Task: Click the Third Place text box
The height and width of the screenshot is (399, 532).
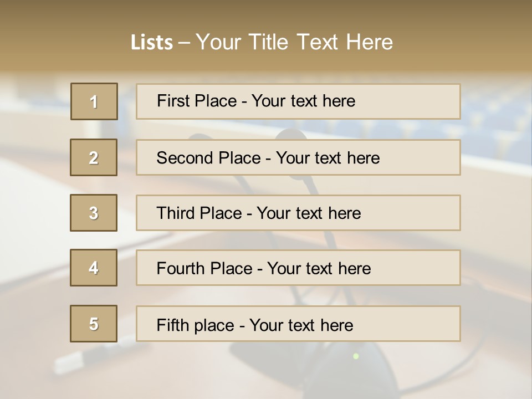Action: click(298, 213)
